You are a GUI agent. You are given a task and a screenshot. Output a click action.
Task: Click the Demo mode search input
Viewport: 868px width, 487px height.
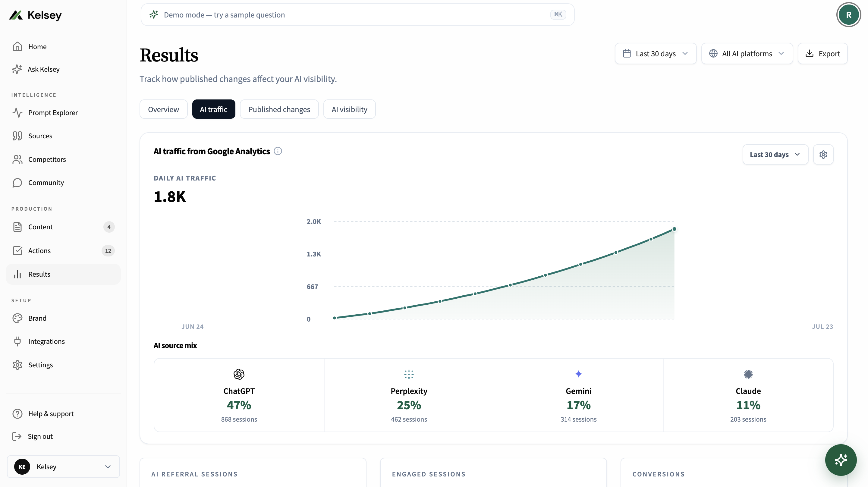357,14
